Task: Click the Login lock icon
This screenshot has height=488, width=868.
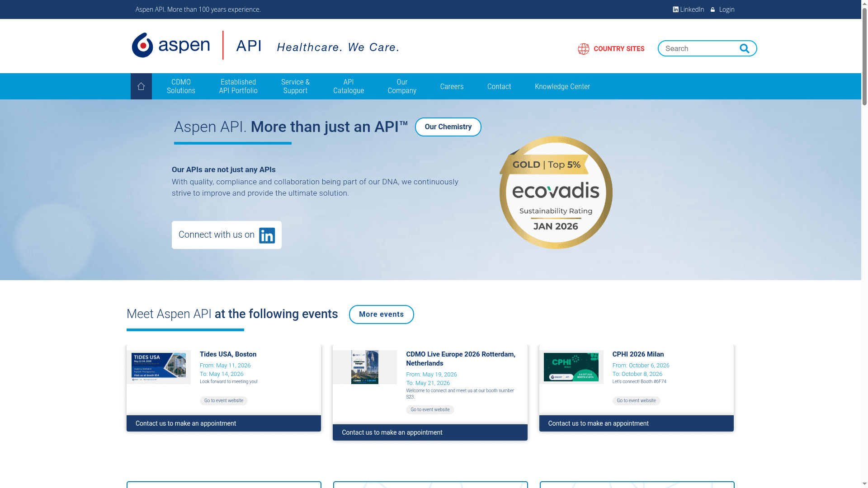Action: 712,9
